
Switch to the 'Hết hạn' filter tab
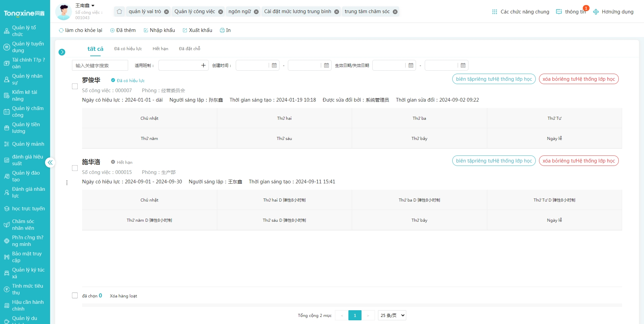[160, 49]
